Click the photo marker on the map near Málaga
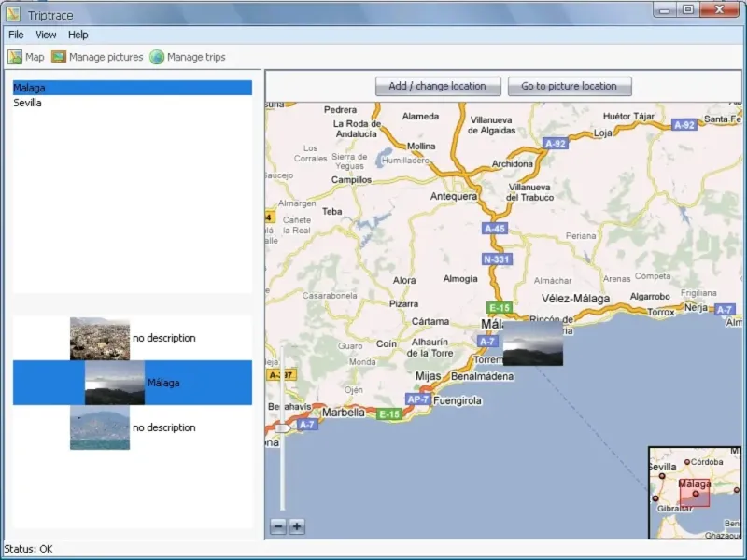This screenshot has height=560, width=747. pos(532,343)
